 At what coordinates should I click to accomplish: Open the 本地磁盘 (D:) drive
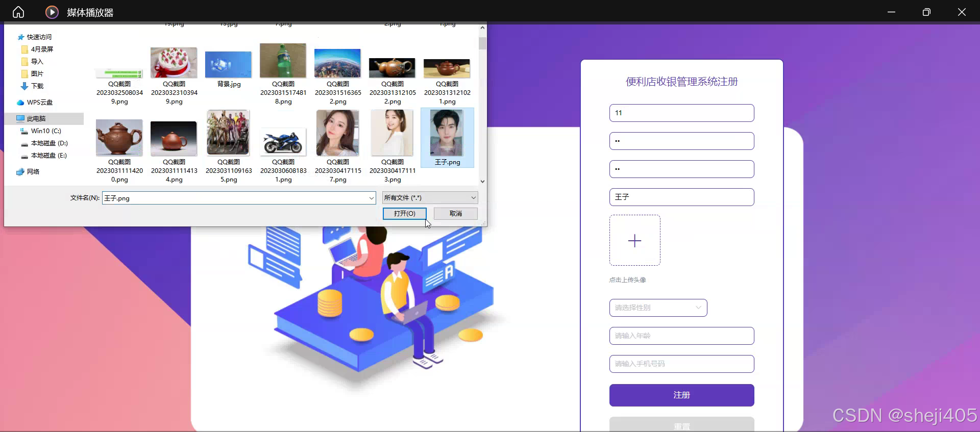pyautogui.click(x=44, y=143)
